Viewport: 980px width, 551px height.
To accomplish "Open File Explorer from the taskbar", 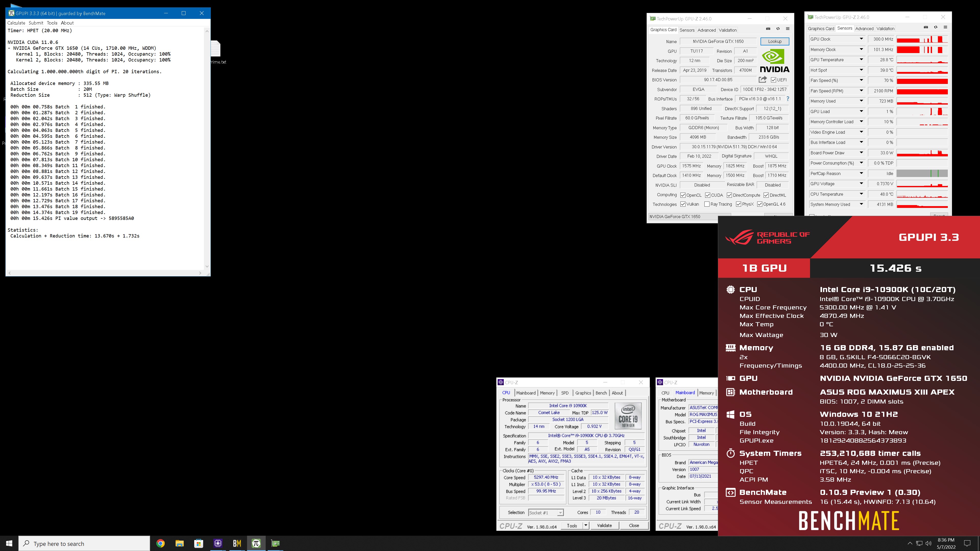I will click(x=180, y=543).
